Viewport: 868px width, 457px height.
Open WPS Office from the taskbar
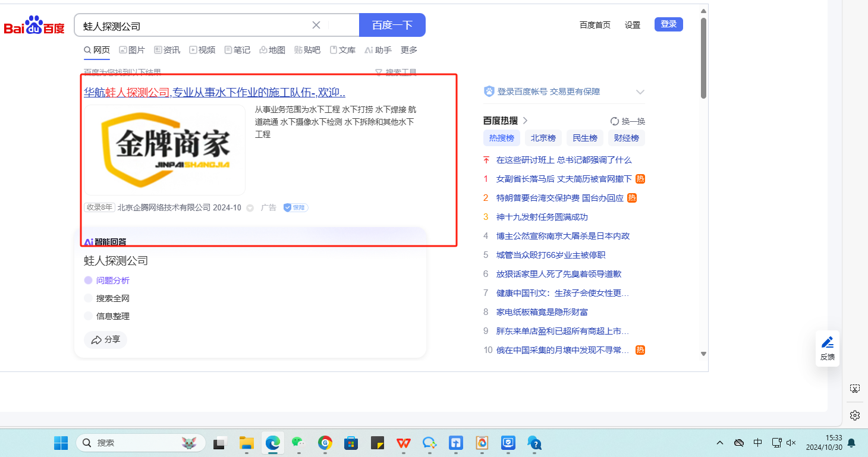click(404, 443)
